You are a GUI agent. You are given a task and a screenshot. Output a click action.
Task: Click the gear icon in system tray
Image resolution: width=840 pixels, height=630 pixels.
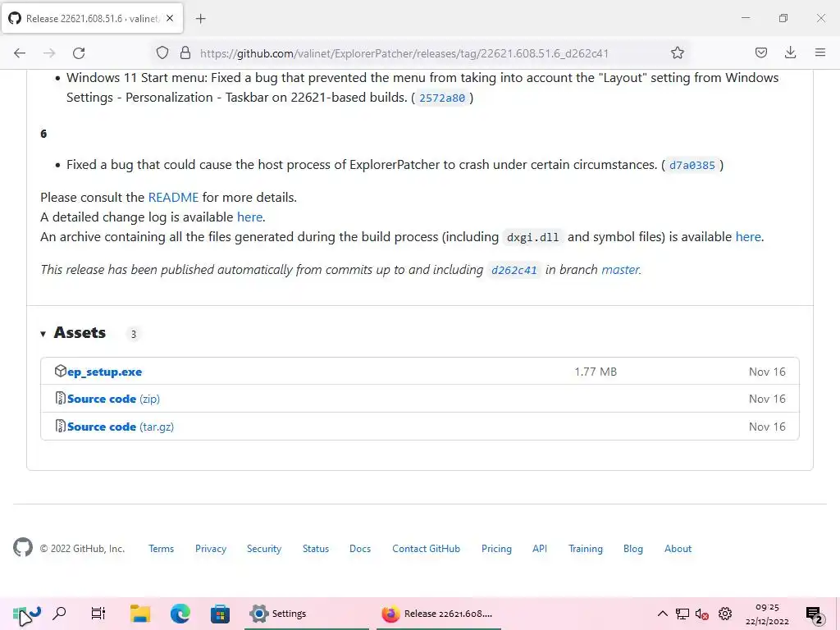coord(725,614)
